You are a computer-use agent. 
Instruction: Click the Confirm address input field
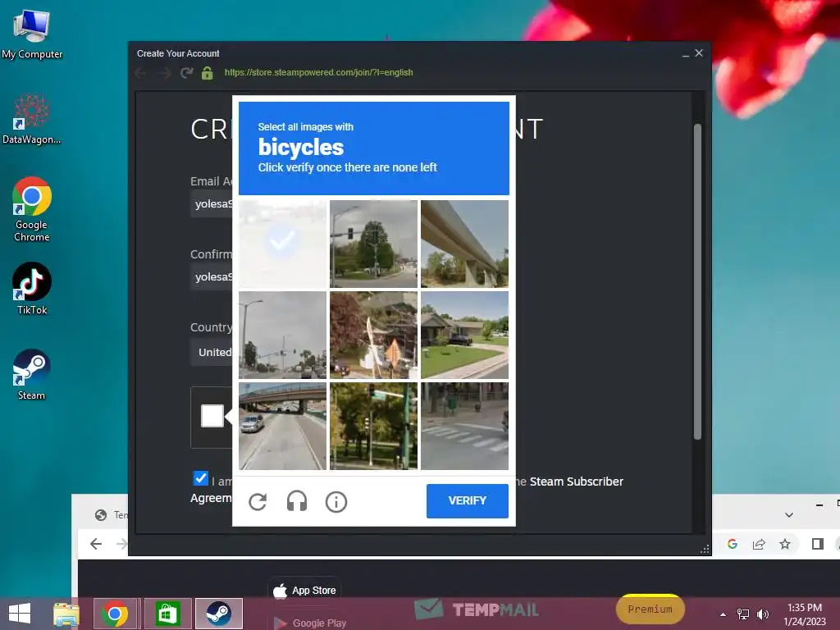tap(212, 277)
